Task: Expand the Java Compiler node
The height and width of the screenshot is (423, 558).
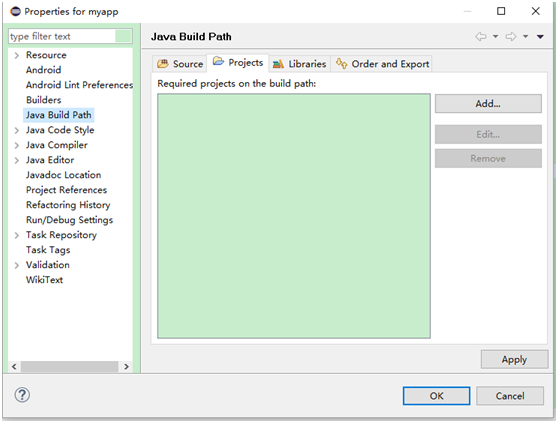Action: pyautogui.click(x=16, y=146)
